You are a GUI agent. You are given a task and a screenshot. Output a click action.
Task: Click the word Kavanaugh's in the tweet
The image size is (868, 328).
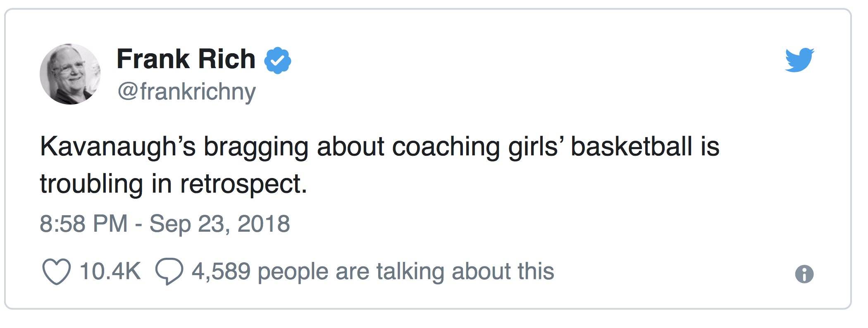pyautogui.click(x=118, y=147)
